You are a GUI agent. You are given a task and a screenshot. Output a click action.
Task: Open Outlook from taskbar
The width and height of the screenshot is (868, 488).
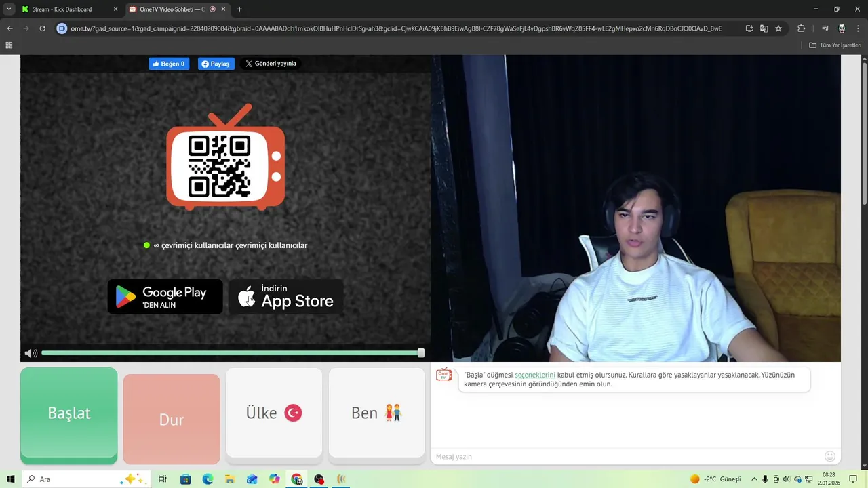pyautogui.click(x=252, y=479)
